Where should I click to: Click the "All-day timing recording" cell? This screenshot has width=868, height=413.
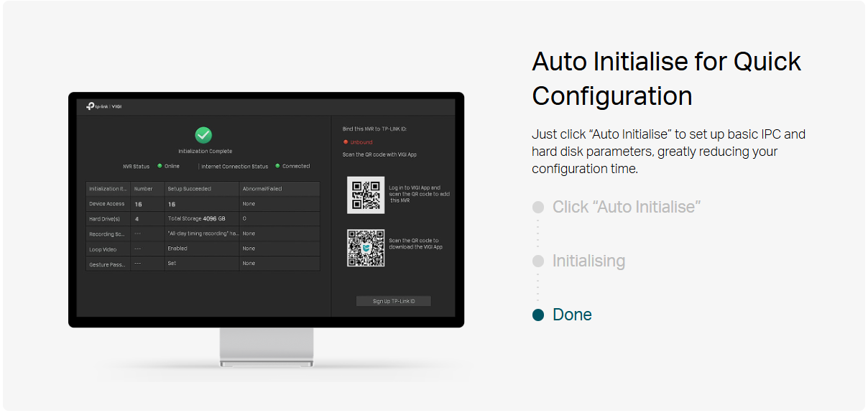click(203, 233)
